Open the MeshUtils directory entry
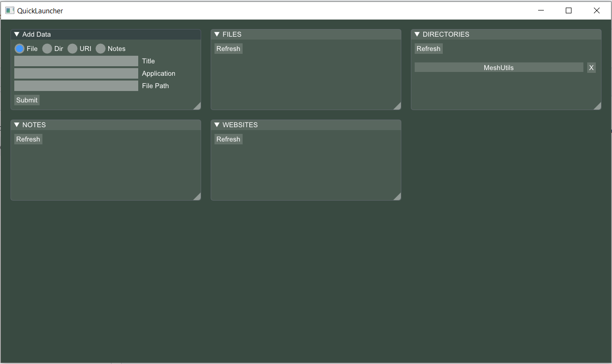 point(499,67)
